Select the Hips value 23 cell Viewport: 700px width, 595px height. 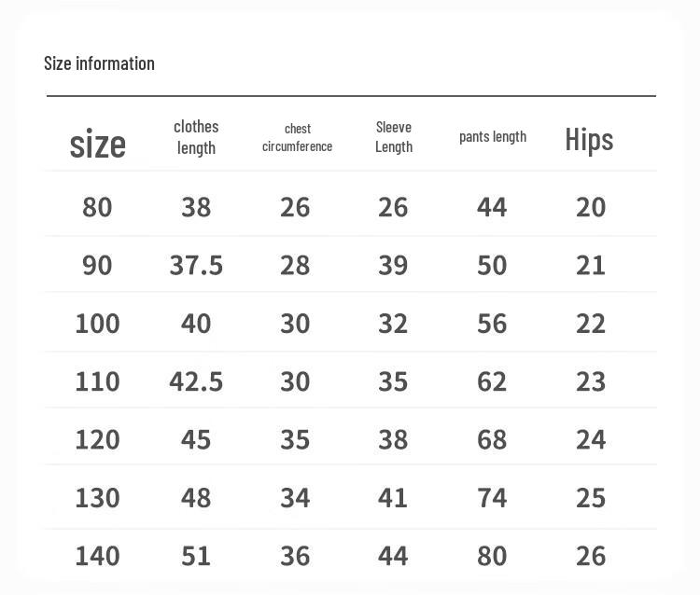591,381
